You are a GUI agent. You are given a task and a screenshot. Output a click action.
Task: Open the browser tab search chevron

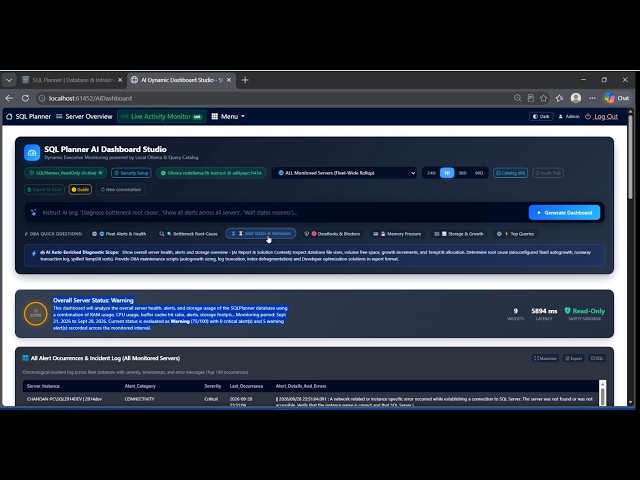coord(9,80)
